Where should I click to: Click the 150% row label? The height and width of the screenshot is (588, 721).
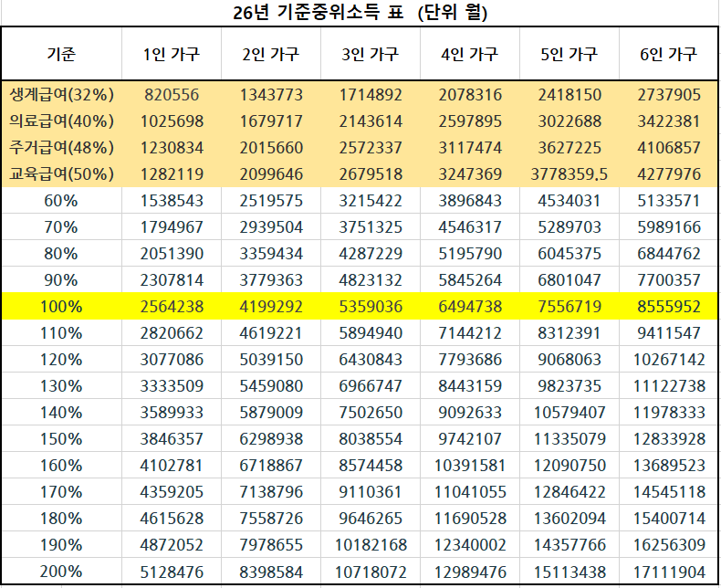tap(61, 439)
